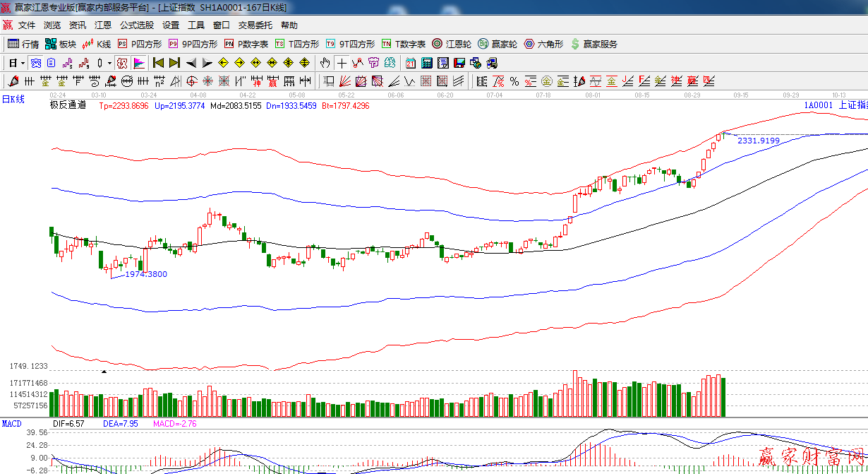
Task: Click the percent sign drawing tool
Action: pyautogui.click(x=514, y=81)
